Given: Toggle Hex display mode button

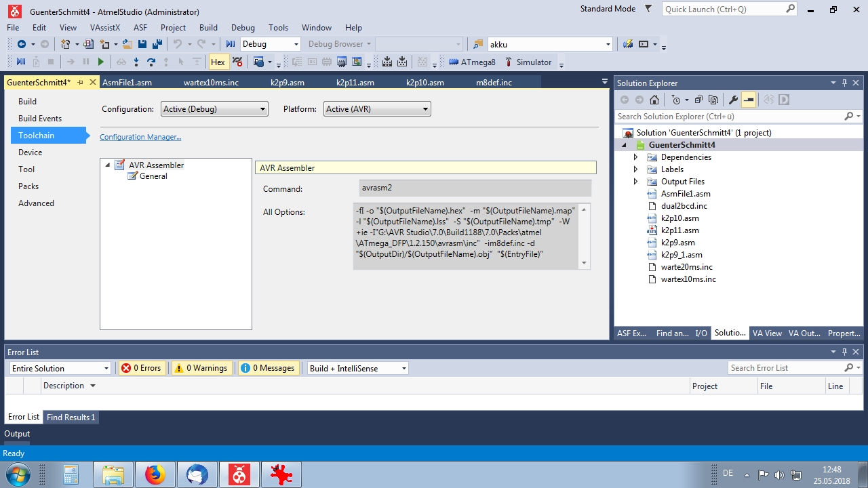Looking at the screenshot, I should click(218, 62).
